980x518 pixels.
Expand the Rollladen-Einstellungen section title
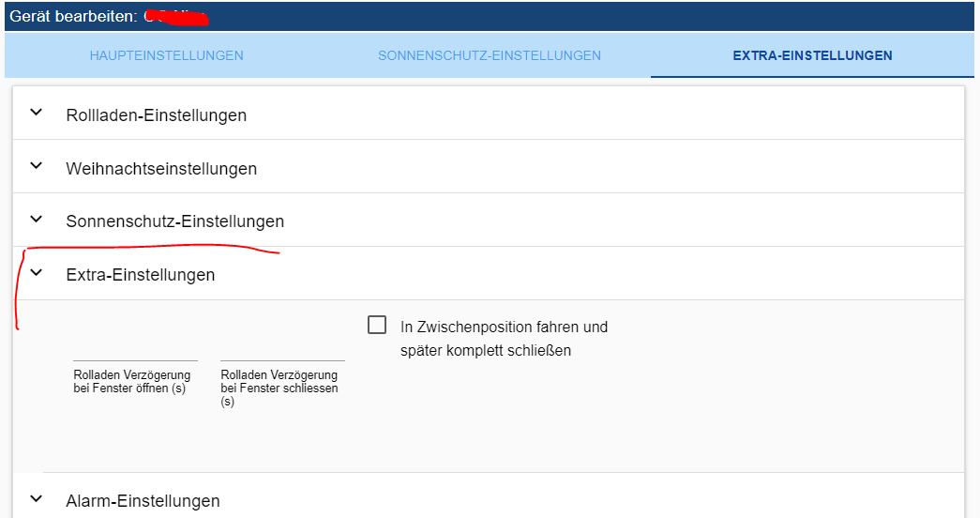point(157,115)
